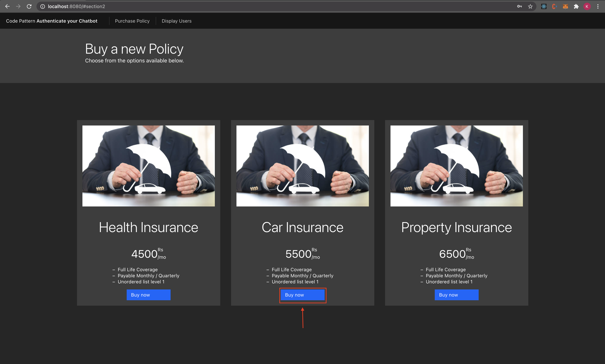Viewport: 605px width, 364px height.
Task: Click the Health Insurance card image
Action: [x=148, y=166]
